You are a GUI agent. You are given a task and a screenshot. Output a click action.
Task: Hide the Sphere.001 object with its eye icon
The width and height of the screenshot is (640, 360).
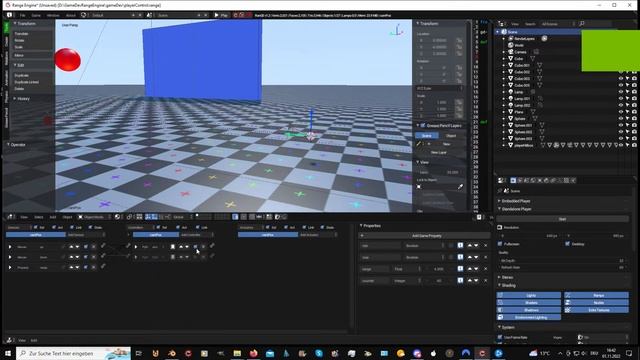(621, 125)
